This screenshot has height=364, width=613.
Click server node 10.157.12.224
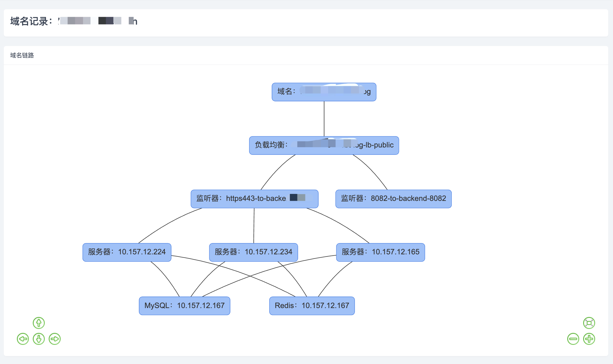click(127, 252)
